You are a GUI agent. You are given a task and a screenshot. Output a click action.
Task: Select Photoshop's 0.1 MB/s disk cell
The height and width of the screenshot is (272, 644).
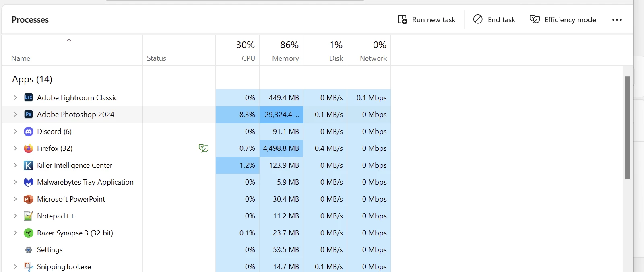click(x=325, y=114)
